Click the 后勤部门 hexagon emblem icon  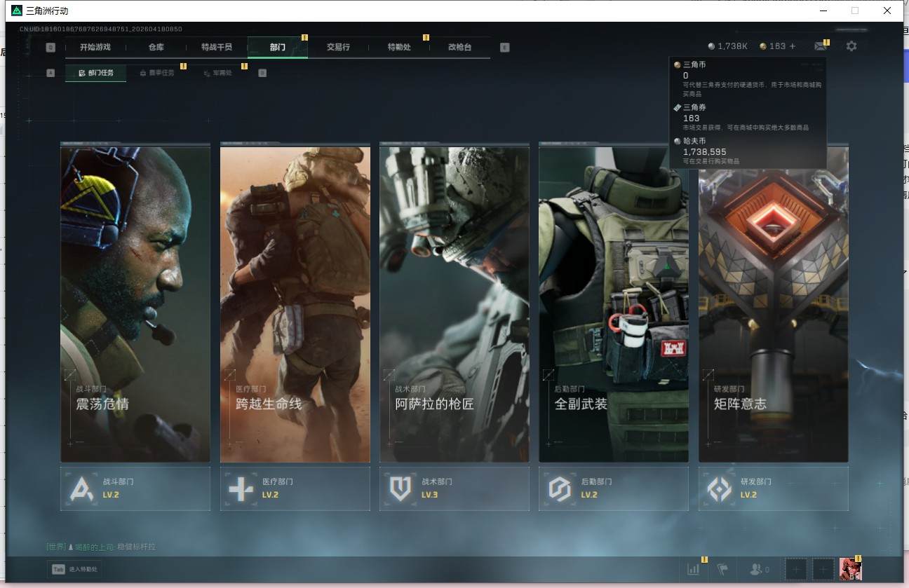click(x=560, y=488)
